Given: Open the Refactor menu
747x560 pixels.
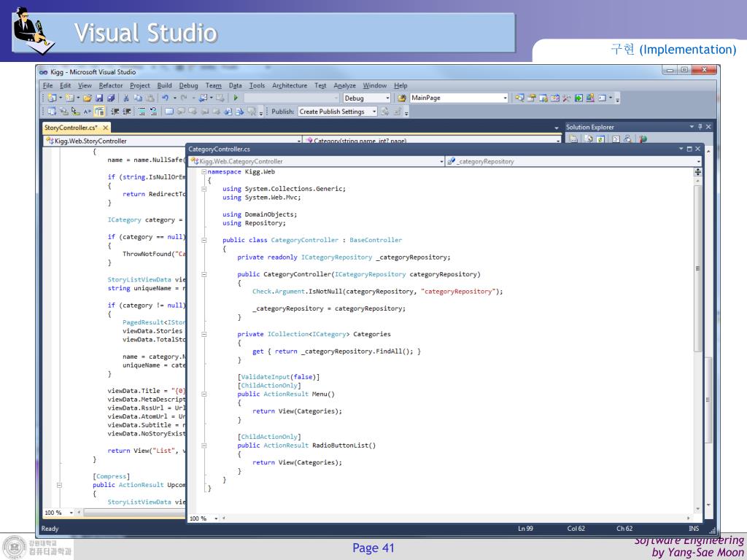Looking at the screenshot, I should (x=111, y=86).
